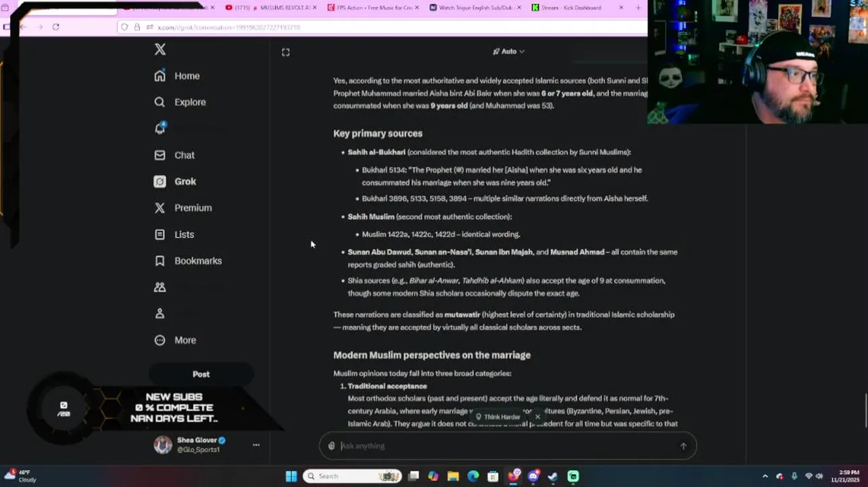This screenshot has width=868, height=487.
Task: Open the green Kick app on taskbar
Action: tap(573, 476)
